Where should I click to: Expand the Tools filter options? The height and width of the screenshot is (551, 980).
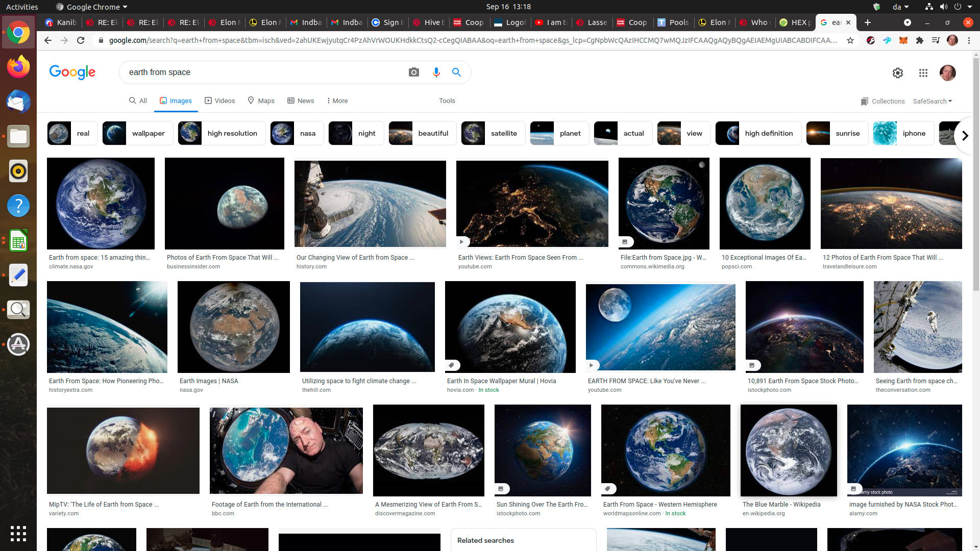click(447, 100)
